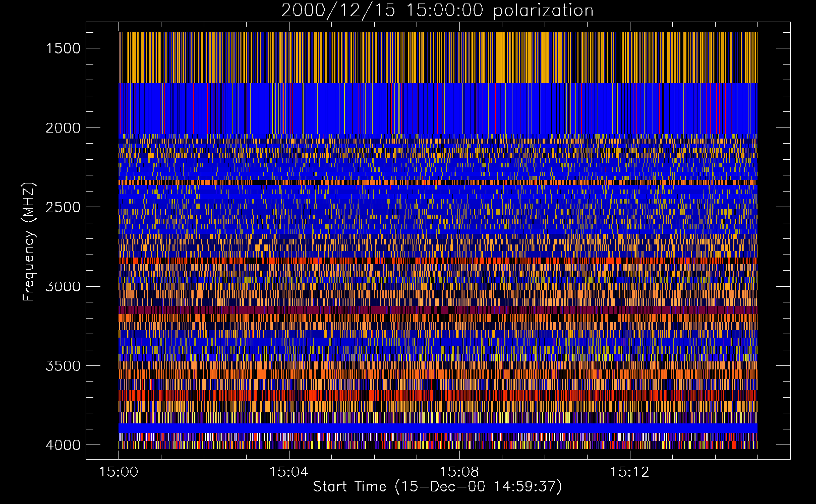Screen dimensions: 816x504
Task: Click the dark maroon band near 3150 MHz
Action: point(438,310)
